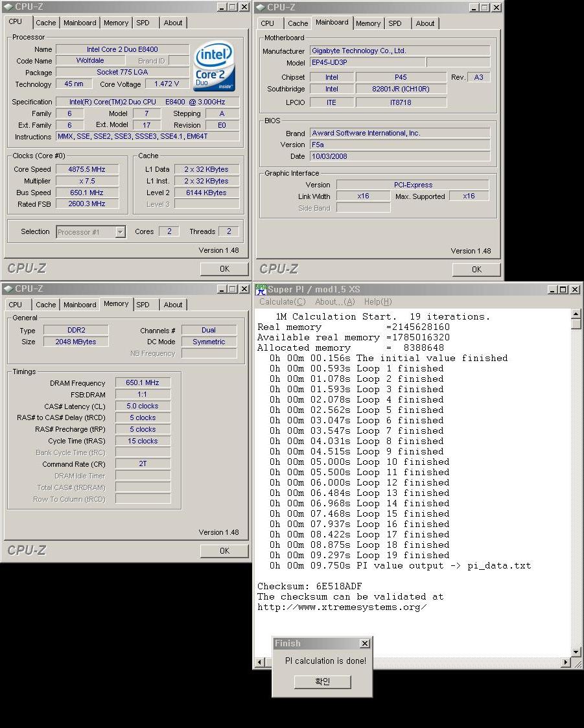Image resolution: width=584 pixels, height=728 pixels.
Task: Click the Multiplier value x 7.5
Action: 87,181
